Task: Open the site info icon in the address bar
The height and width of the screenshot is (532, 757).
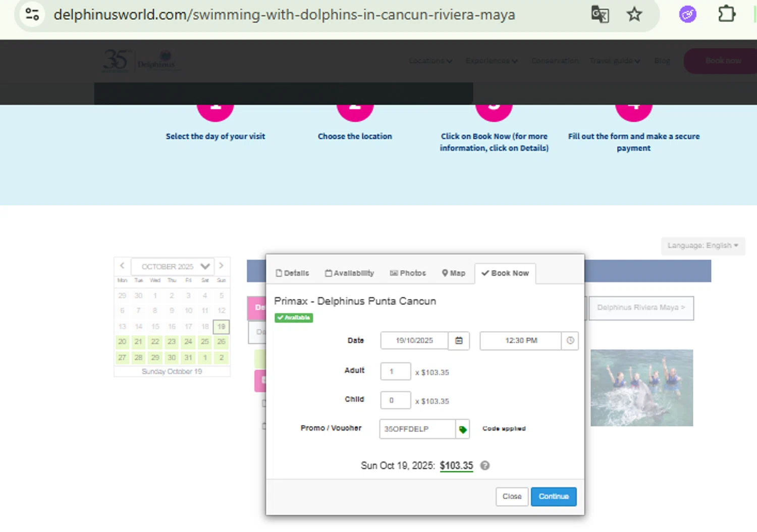Action: click(x=32, y=14)
